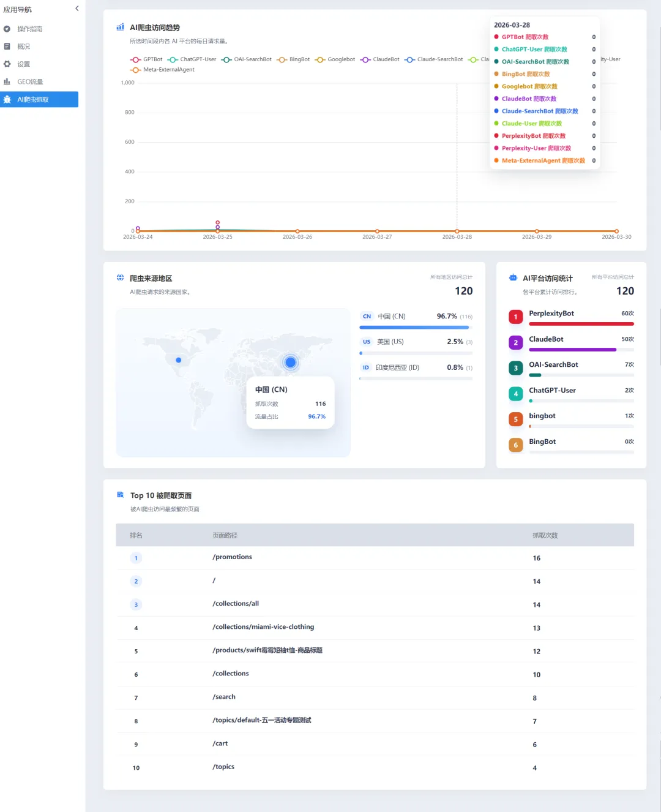Open the 概况 menu item

[x=24, y=47]
